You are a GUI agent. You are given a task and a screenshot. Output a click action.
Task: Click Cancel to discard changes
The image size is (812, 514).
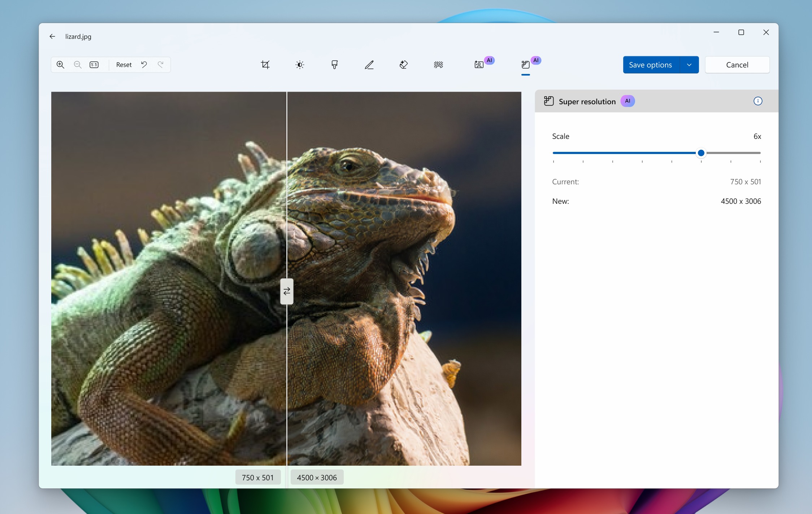pos(737,65)
